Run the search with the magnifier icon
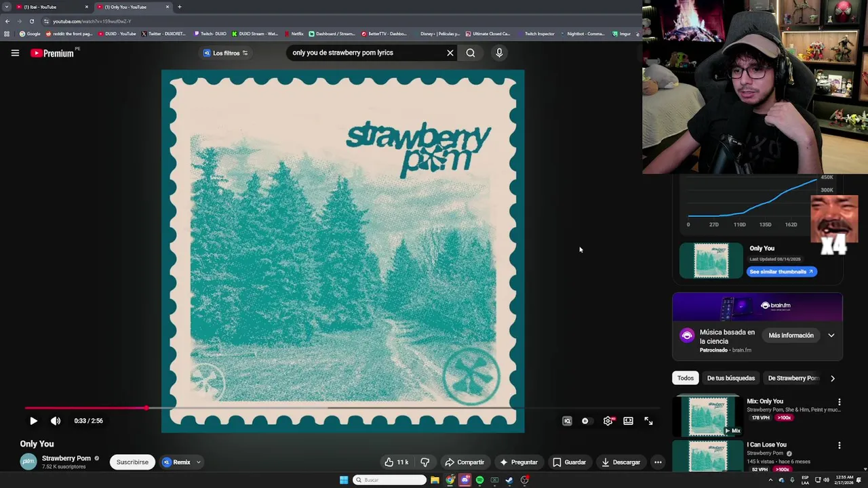Screen dimensions: 868x488 coord(471,53)
